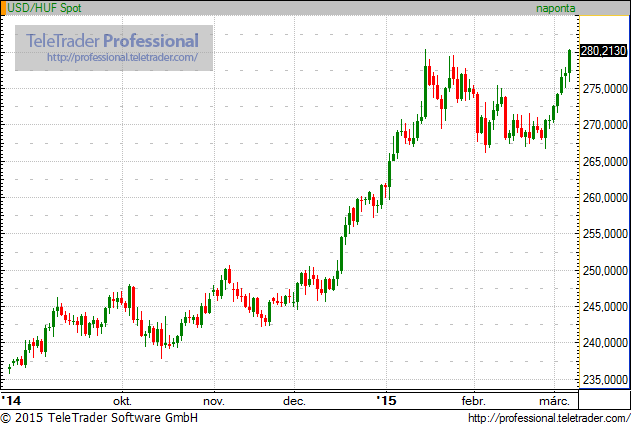Click the 245,0000 price axis label
This screenshot has width=631, height=427.
pos(605,307)
